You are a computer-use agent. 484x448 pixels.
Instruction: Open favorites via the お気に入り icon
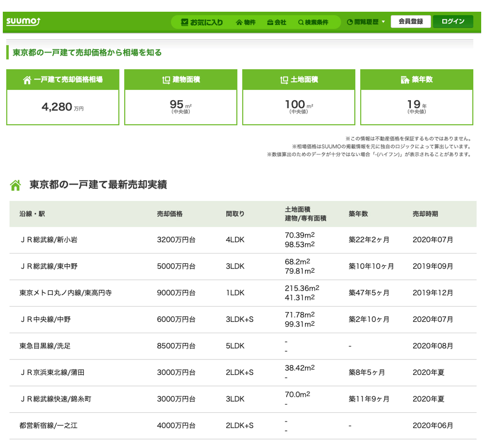[x=184, y=21]
